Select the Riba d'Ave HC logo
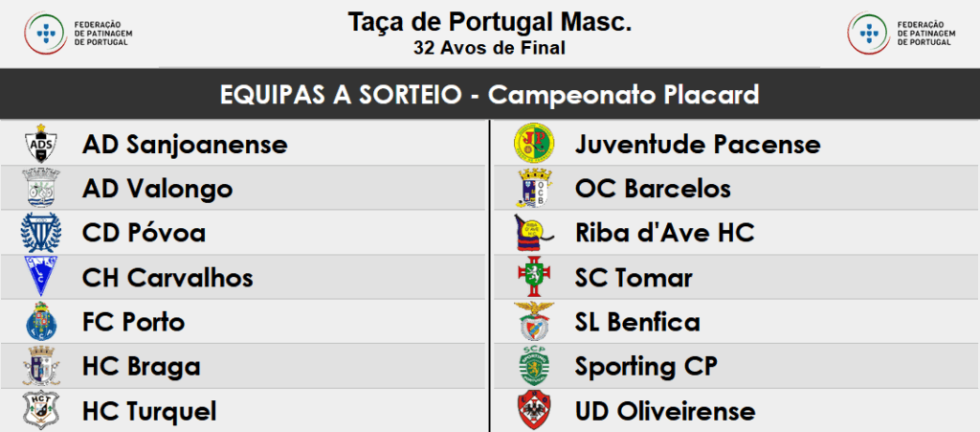 coord(534,233)
